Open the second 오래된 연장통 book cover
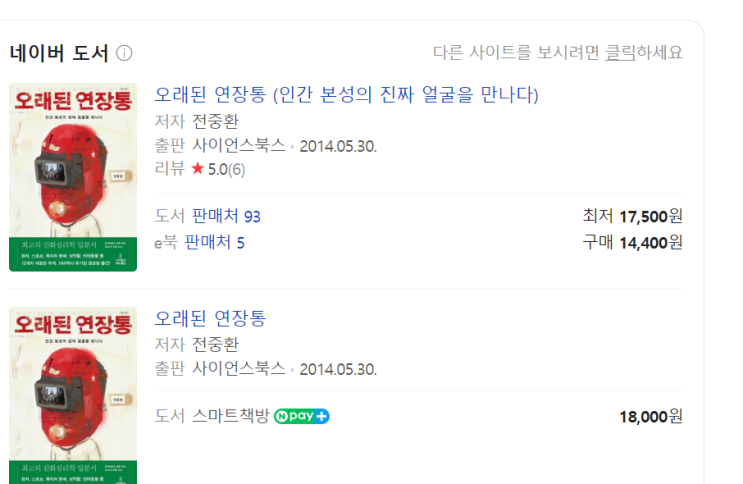This screenshot has width=743, height=484. 73,395
